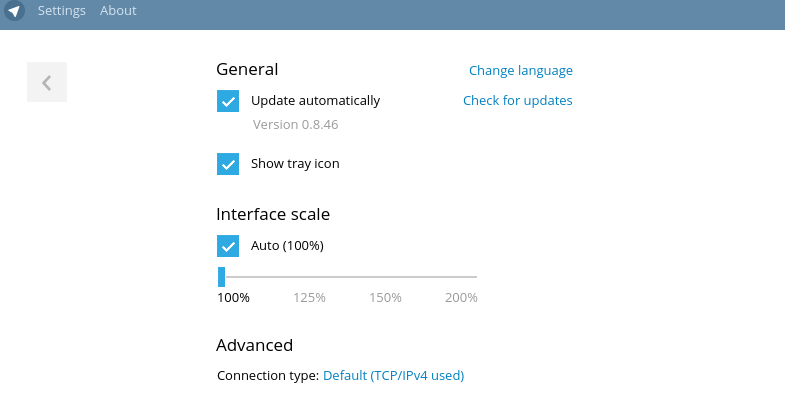Click the Update automatically label text

tap(315, 101)
